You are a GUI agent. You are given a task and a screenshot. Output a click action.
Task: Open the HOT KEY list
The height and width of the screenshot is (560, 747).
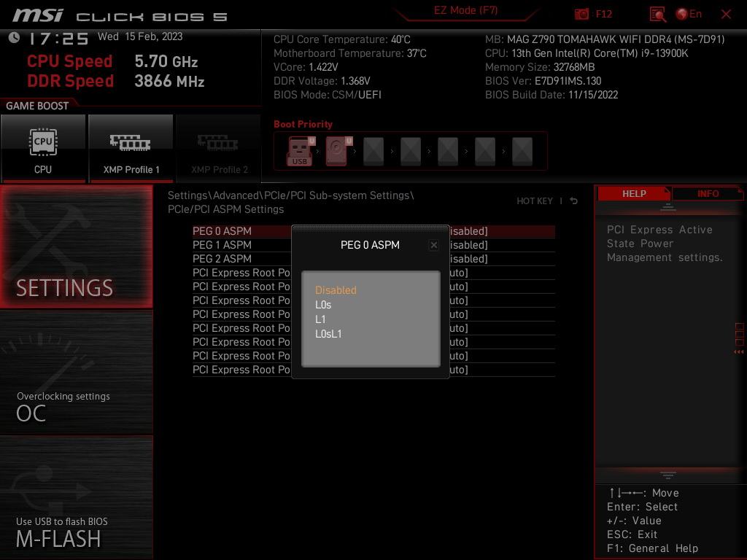(535, 201)
